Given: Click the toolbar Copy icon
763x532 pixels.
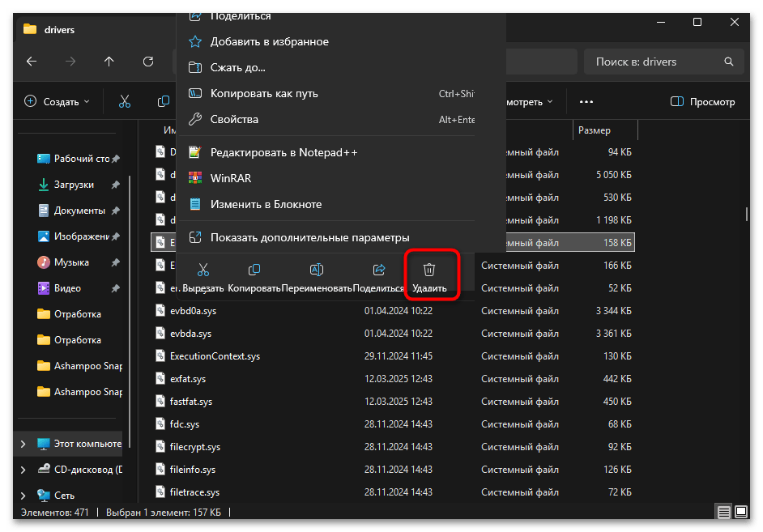Looking at the screenshot, I should tap(164, 101).
